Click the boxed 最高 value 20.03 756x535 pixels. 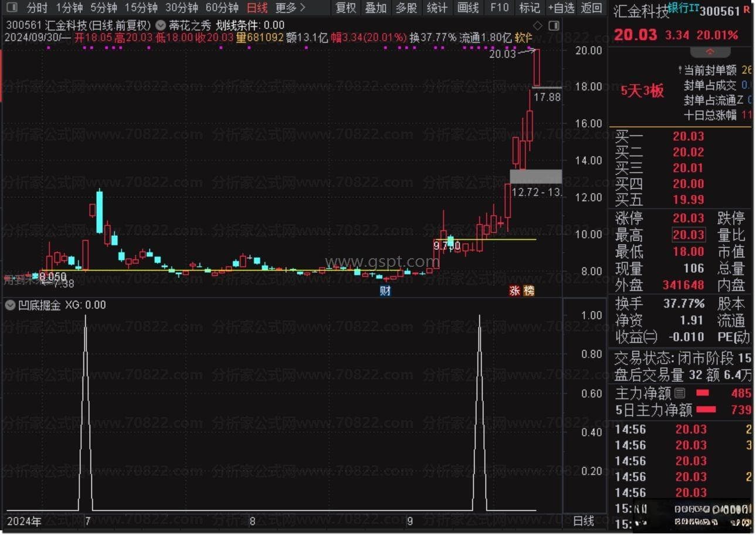pyautogui.click(x=689, y=235)
